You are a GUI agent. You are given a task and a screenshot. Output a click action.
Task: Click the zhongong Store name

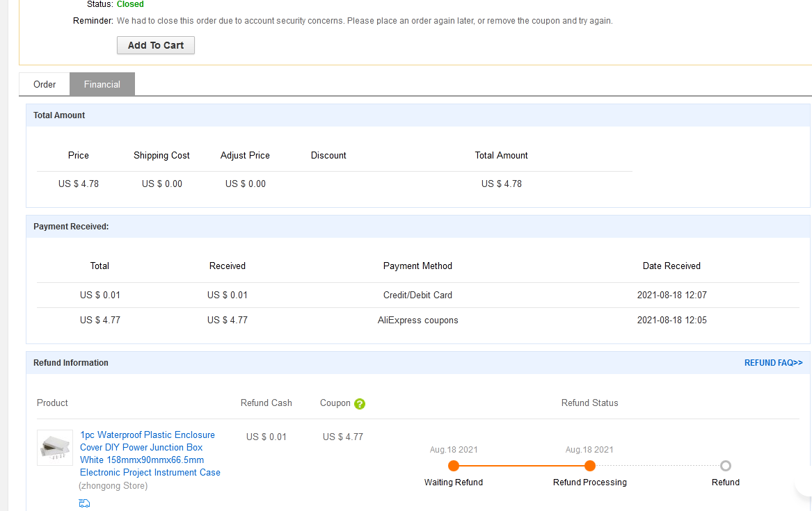pos(113,486)
